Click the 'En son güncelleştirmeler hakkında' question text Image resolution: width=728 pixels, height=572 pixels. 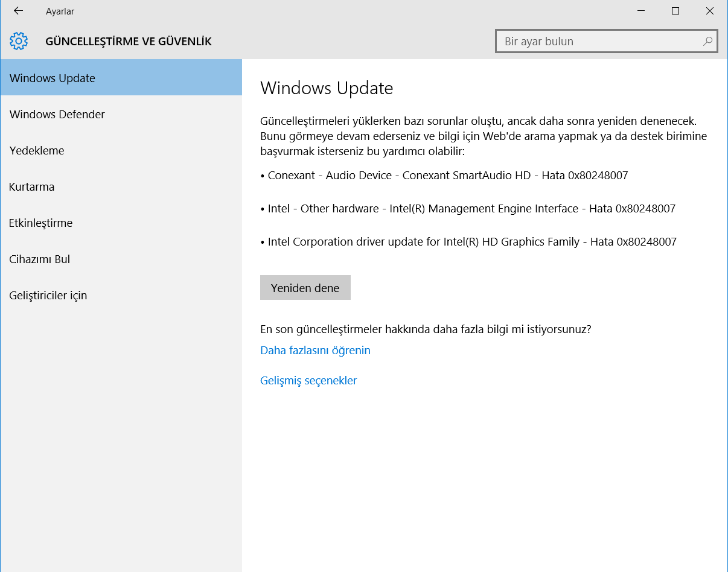(x=426, y=329)
